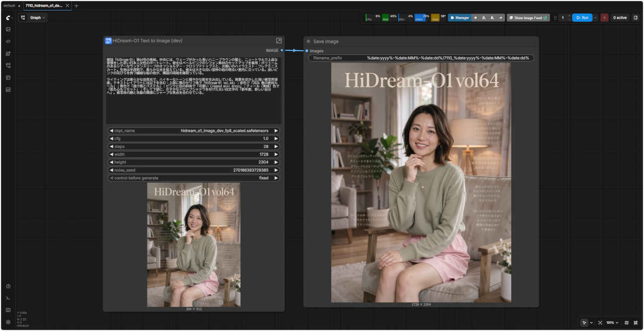Open keyboard shortcuts panel icon

(x=8, y=310)
